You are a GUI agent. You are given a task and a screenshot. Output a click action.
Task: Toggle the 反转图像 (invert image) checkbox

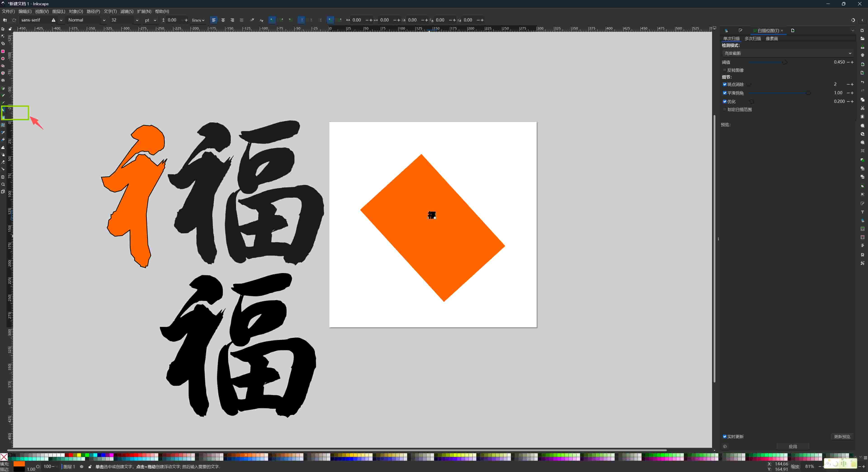click(725, 70)
